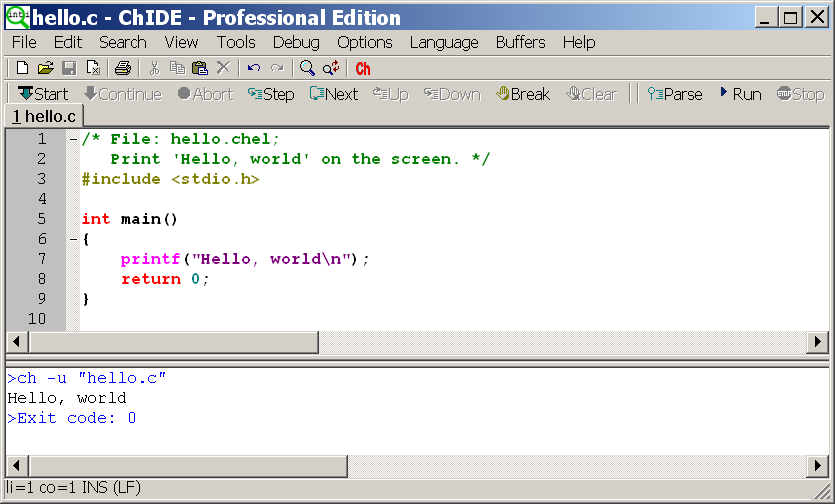
Task: Click the window resize grip corner
Action: tap(823, 492)
